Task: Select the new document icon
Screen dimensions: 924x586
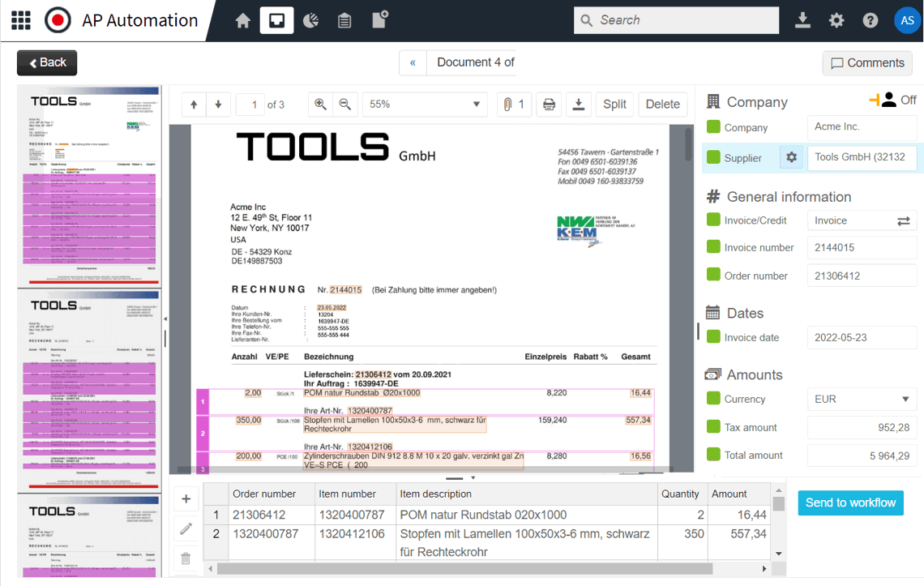Action: [x=378, y=19]
